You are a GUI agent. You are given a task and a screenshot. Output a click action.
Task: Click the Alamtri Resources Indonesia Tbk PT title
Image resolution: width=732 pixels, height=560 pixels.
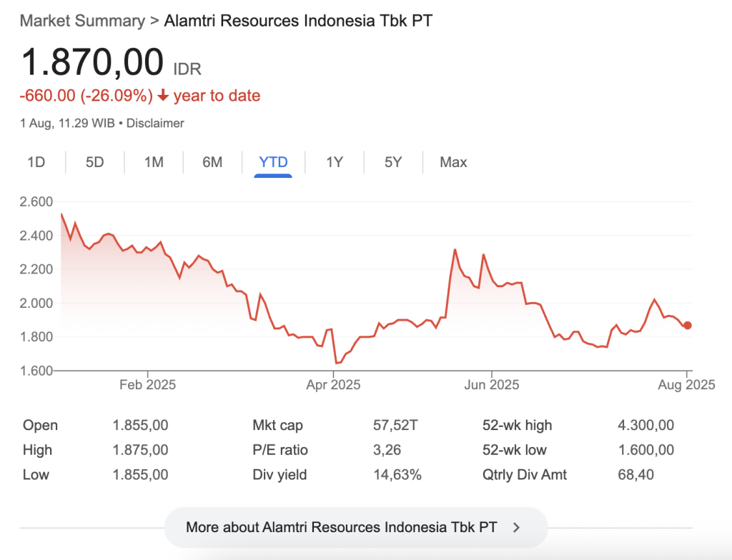298,21
